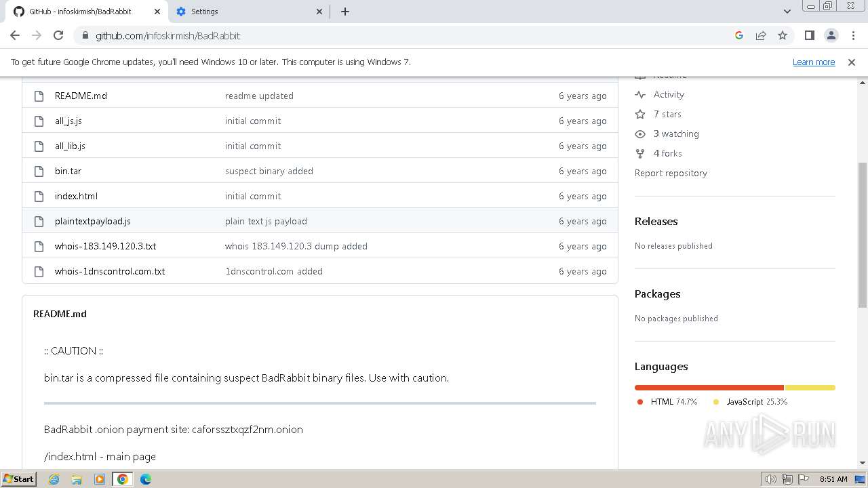Viewport: 868px width, 488px height.
Task: Open a new tab with plus button
Action: click(x=344, y=12)
